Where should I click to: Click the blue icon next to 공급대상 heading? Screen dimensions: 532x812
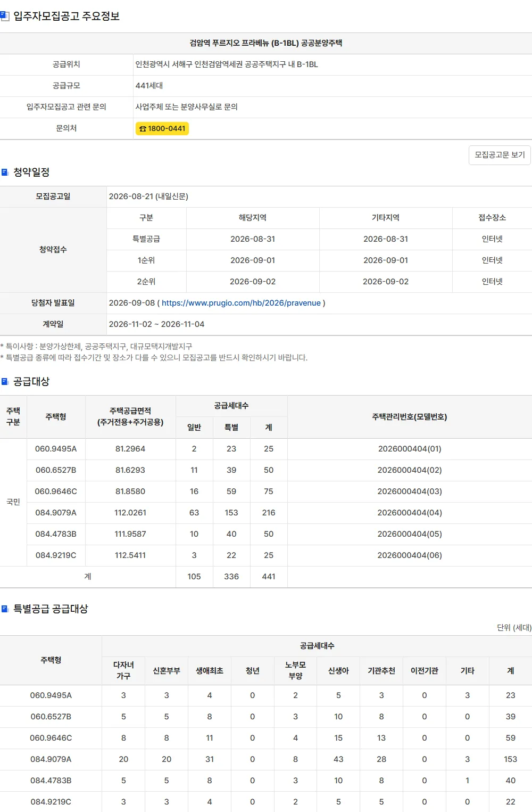click(5, 381)
